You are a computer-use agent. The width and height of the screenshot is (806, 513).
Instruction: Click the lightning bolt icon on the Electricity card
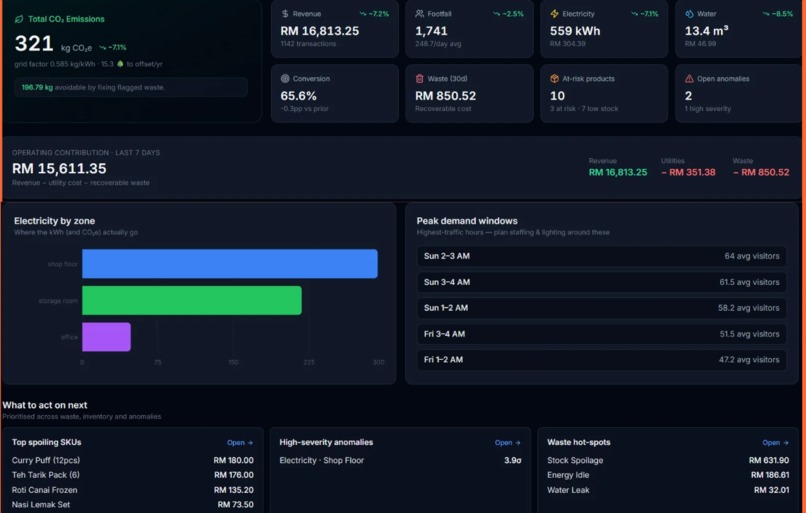click(554, 14)
